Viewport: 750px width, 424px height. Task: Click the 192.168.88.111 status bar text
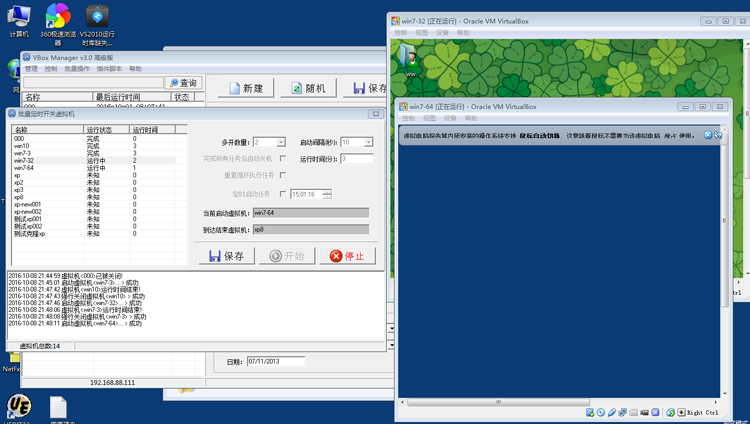tap(112, 382)
